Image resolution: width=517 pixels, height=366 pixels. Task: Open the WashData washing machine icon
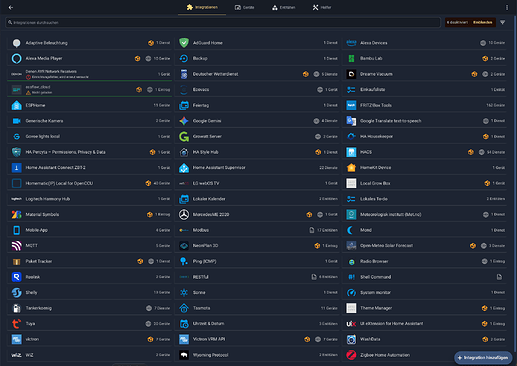(x=351, y=339)
